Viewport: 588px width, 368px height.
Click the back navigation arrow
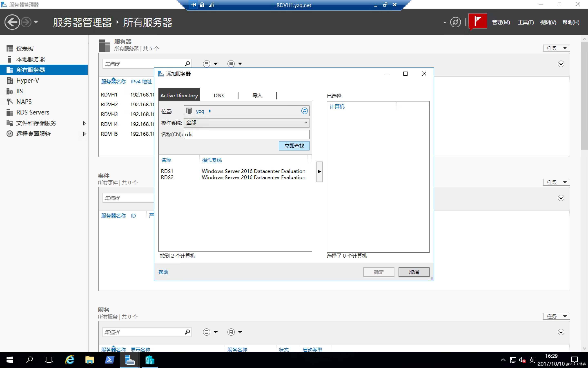pyautogui.click(x=12, y=22)
